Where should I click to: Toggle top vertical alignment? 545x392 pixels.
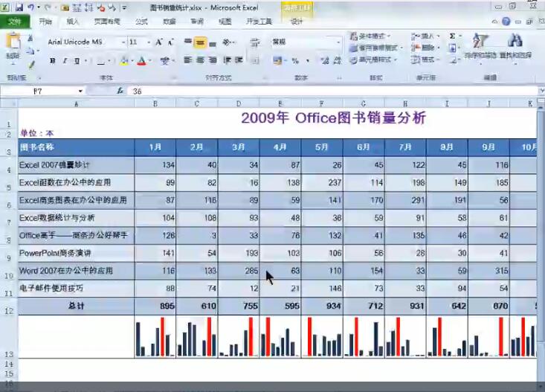(188, 42)
